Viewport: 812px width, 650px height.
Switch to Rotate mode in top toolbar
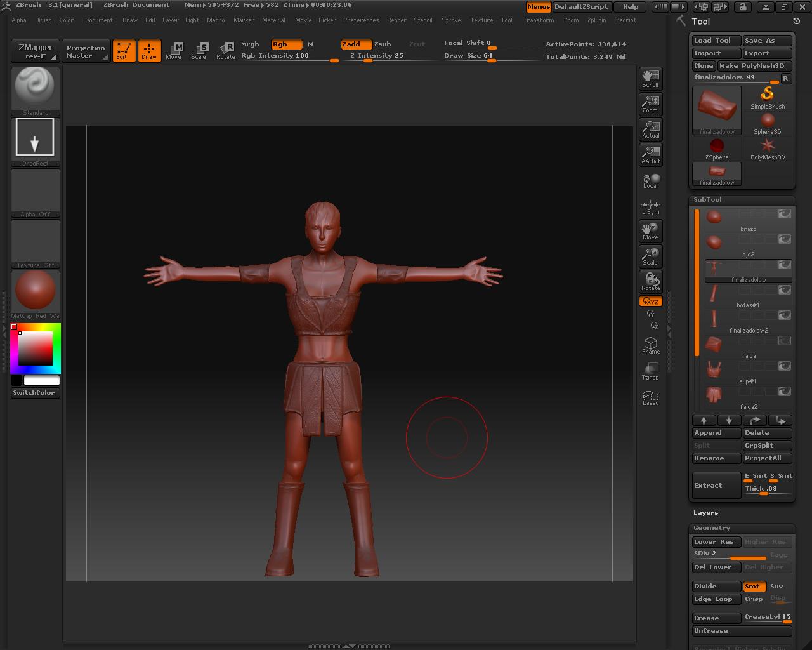pos(225,51)
